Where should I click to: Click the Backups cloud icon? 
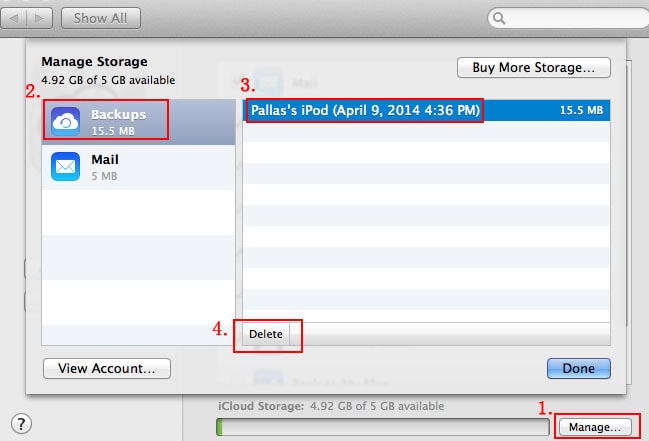[x=65, y=121]
